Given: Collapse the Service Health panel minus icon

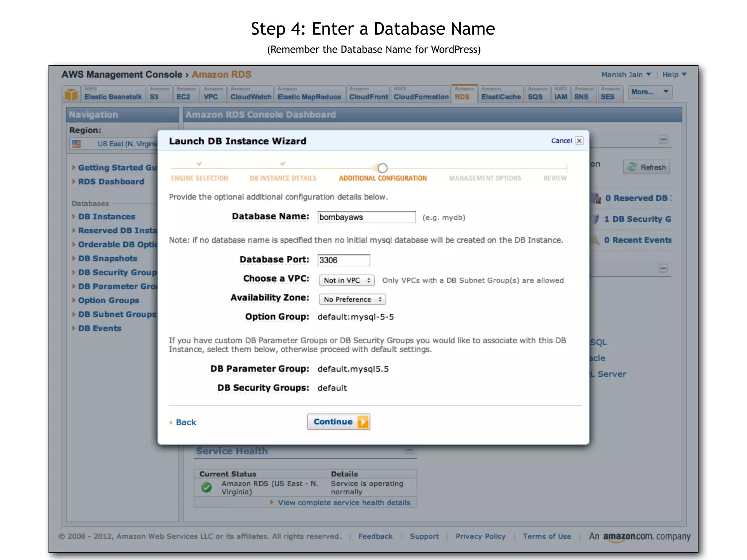Looking at the screenshot, I should point(409,450).
